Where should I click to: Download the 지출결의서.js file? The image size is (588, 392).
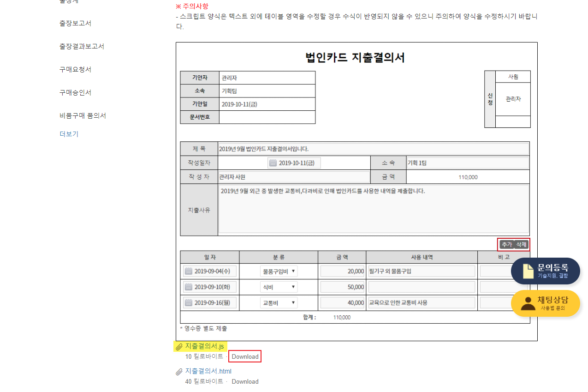point(245,356)
